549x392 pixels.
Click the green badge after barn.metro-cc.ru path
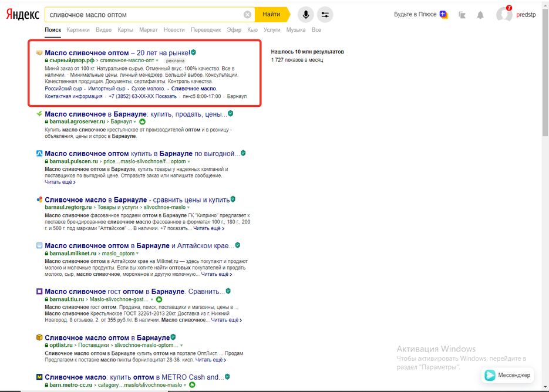[x=192, y=384]
